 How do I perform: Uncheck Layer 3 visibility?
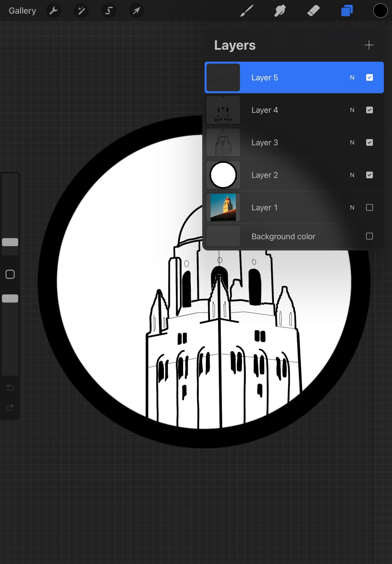tap(369, 142)
